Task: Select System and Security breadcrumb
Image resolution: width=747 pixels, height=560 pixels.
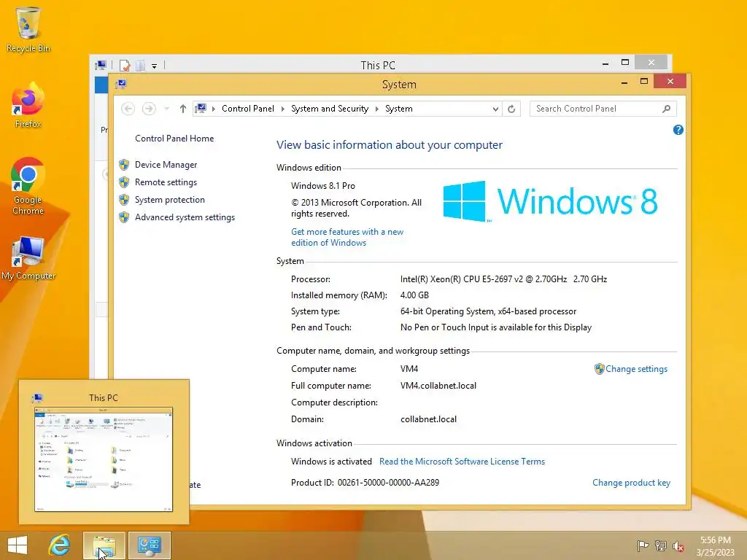Action: [x=330, y=109]
